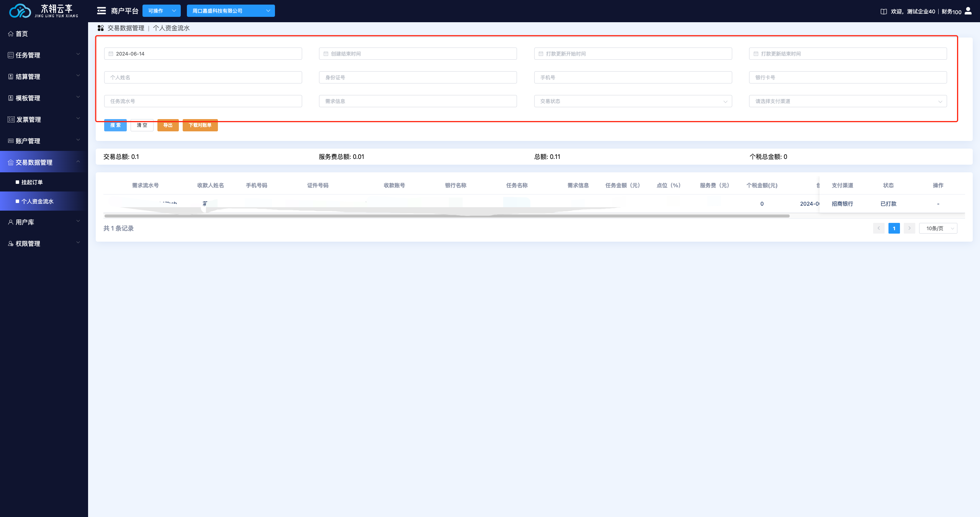Viewport: 980px width, 517px height.
Task: Expand the 权限管理 menu chevron
Action: [x=78, y=243]
